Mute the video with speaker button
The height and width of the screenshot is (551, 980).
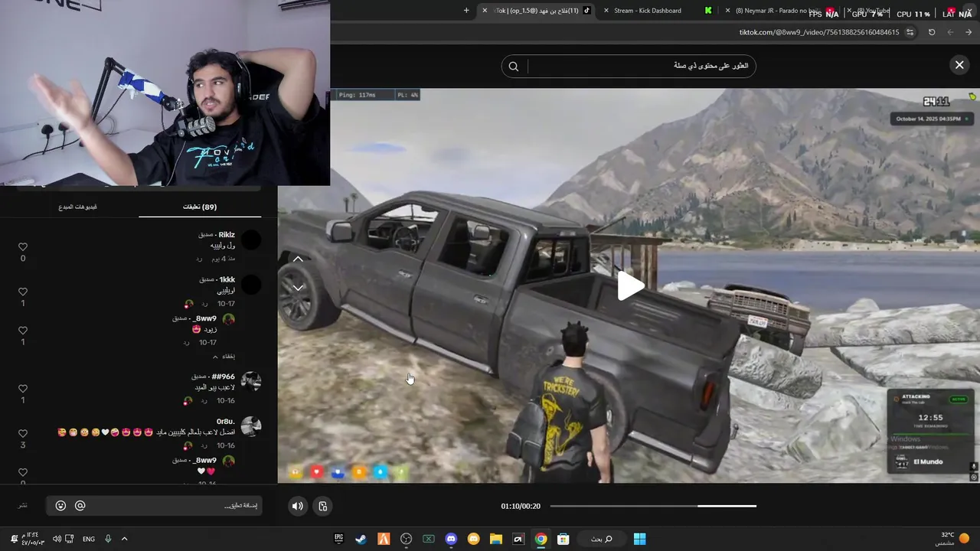298,506
